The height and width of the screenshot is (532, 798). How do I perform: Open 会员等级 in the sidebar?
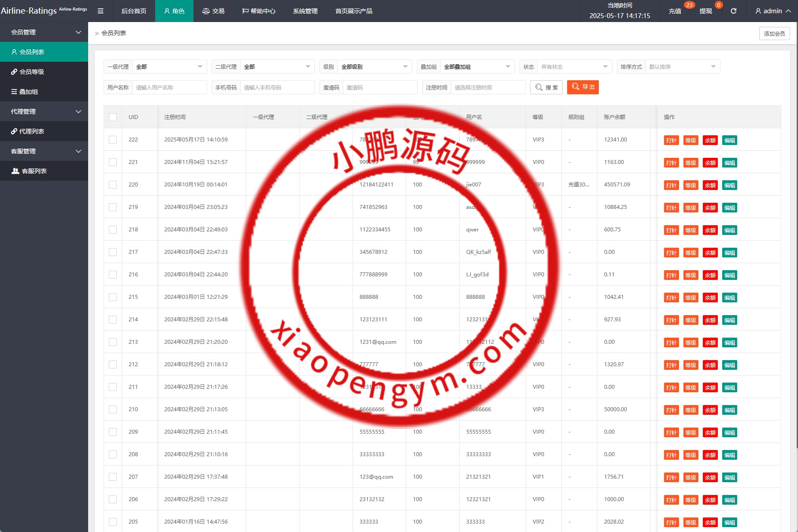coord(32,72)
